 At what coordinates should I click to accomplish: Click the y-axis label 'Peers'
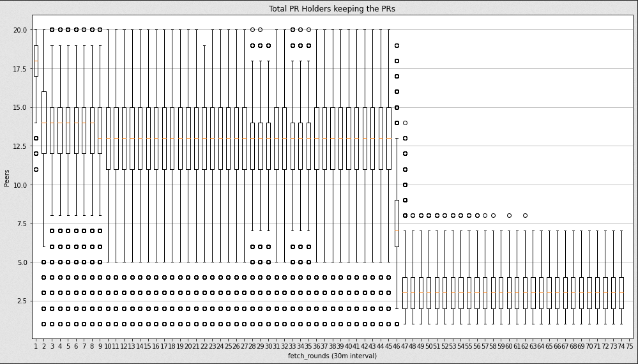[x=6, y=178]
